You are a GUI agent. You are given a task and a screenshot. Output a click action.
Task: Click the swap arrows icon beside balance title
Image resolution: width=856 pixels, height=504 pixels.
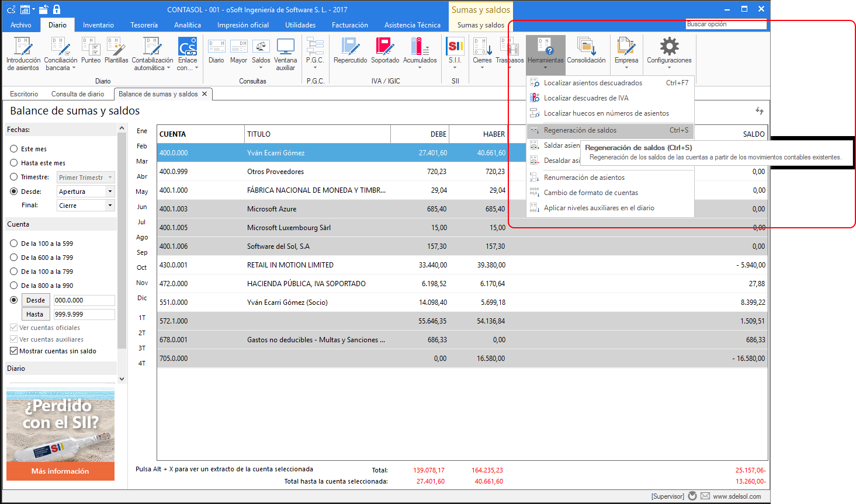coord(759,110)
